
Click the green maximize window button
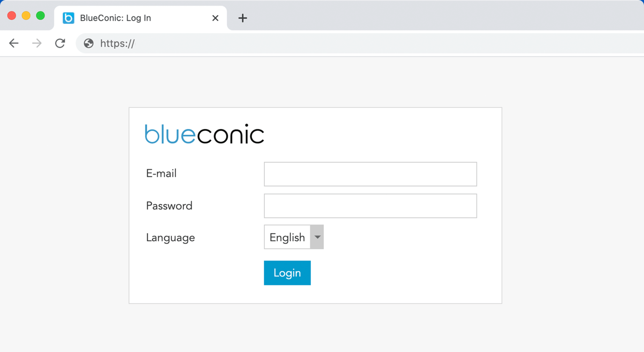pyautogui.click(x=41, y=15)
